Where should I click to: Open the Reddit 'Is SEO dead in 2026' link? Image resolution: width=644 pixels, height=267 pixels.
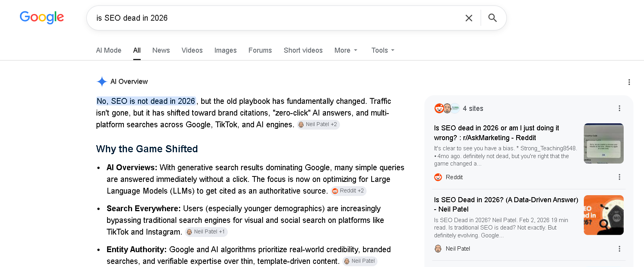pyautogui.click(x=496, y=133)
